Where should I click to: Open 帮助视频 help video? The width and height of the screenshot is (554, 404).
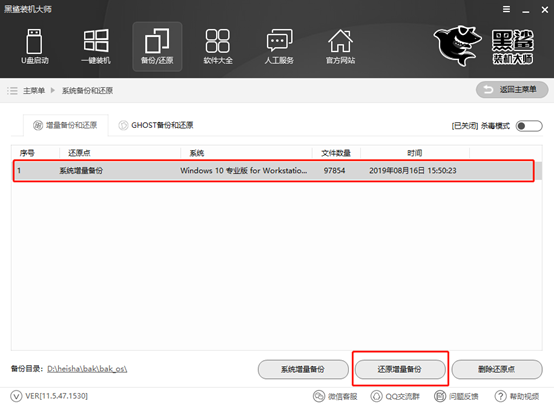(517, 396)
